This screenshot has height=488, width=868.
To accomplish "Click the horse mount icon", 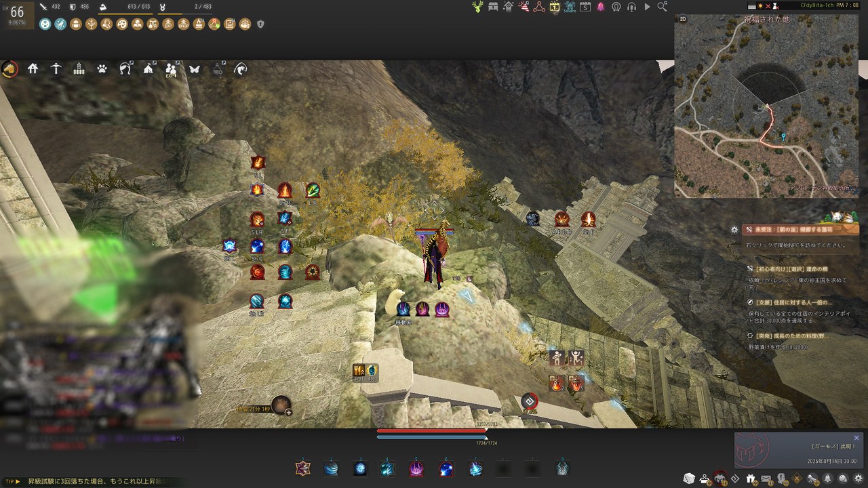I will coord(9,68).
